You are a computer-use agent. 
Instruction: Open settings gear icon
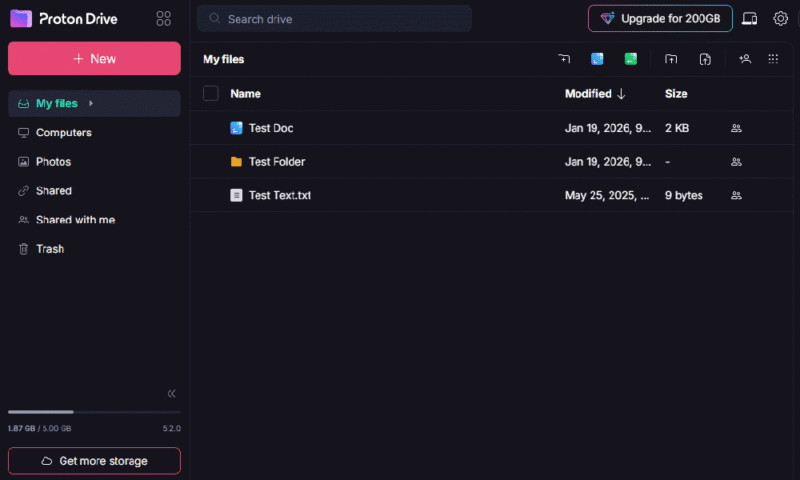(x=780, y=19)
